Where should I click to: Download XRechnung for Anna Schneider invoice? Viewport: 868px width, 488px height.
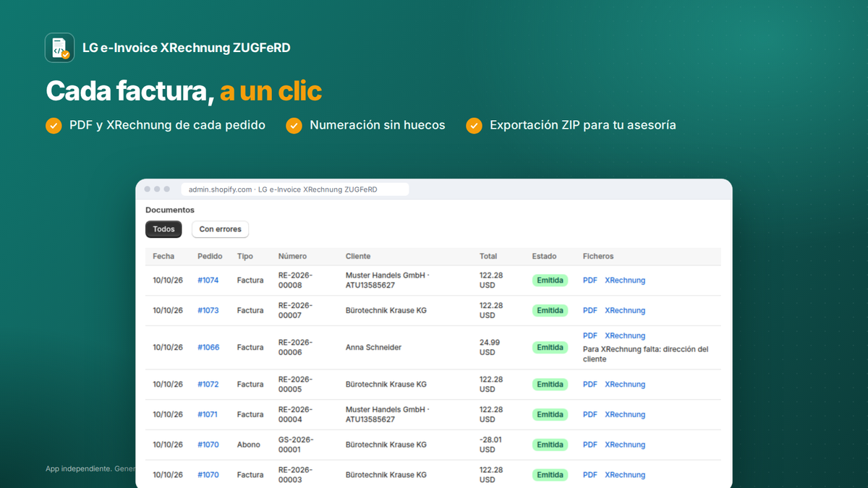click(x=625, y=336)
